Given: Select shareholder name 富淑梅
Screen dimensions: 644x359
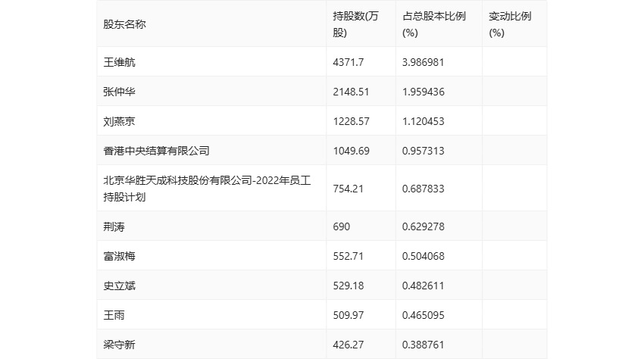Looking at the screenshot, I should (119, 256).
